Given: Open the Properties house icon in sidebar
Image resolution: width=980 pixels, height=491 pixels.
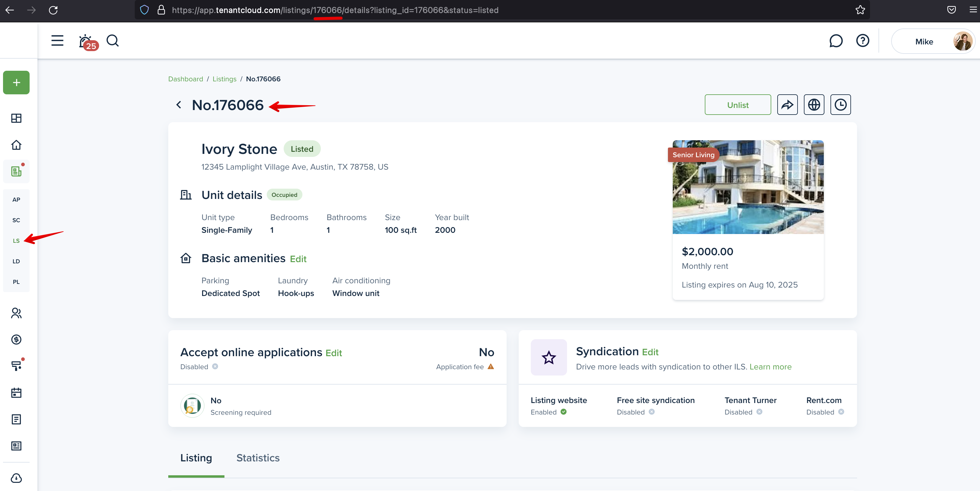Looking at the screenshot, I should pos(16,145).
